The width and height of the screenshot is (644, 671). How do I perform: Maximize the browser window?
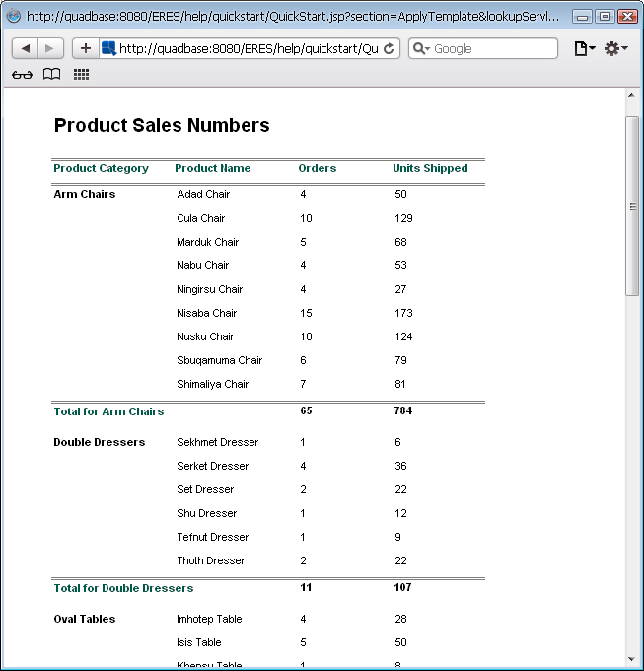pyautogui.click(x=605, y=17)
